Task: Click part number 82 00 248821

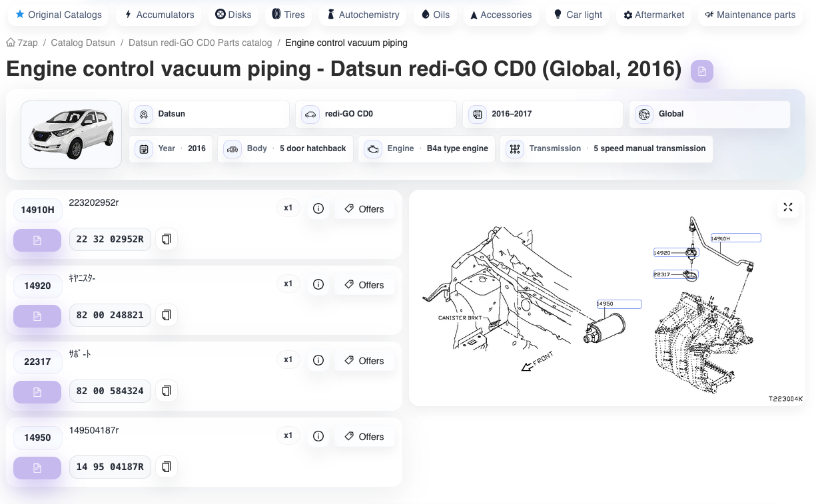Action: pyautogui.click(x=110, y=315)
